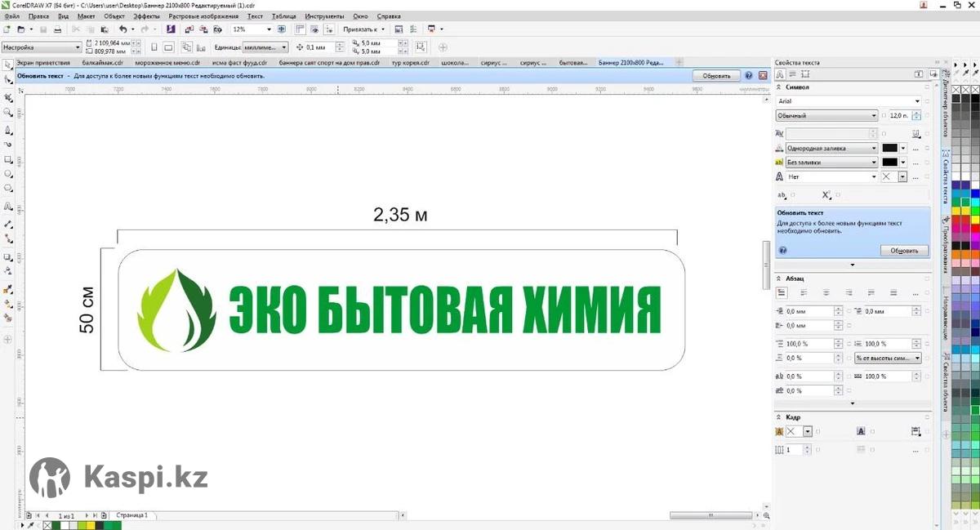
Task: Click the Undo arrow icon
Action: click(x=122, y=29)
